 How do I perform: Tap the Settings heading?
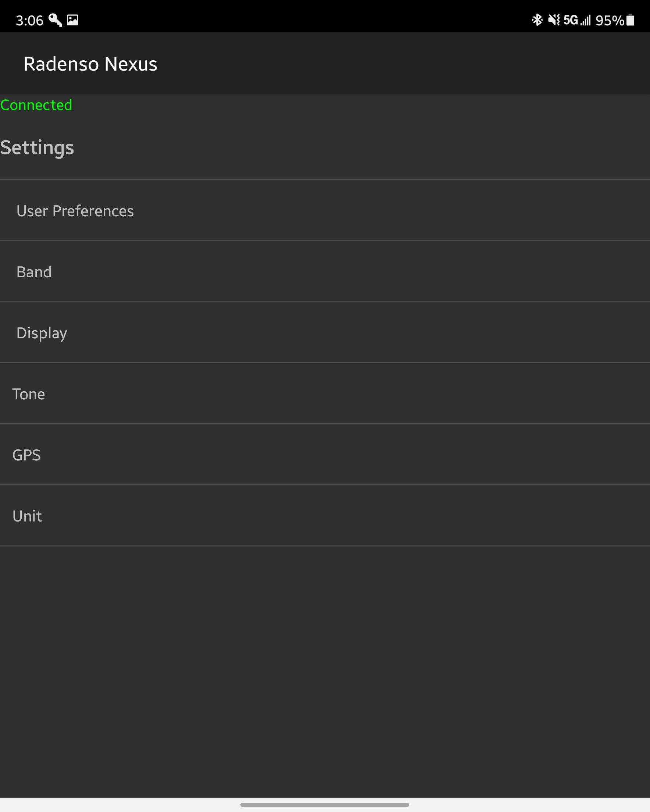pyautogui.click(x=37, y=147)
